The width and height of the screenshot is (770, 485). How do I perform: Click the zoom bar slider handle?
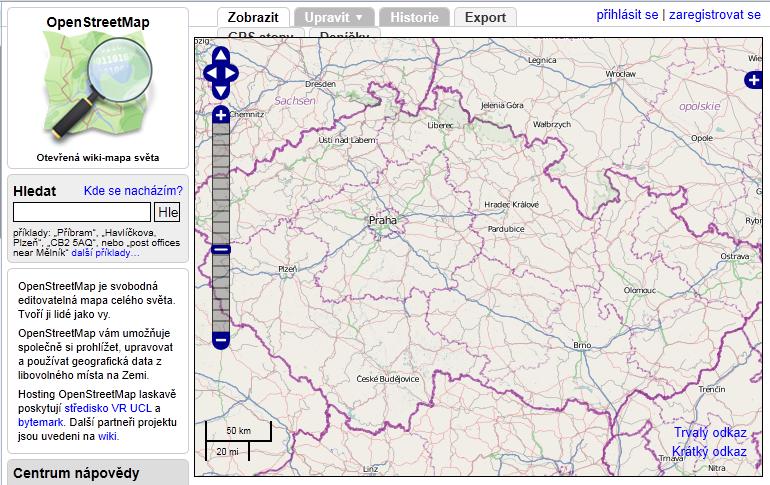[x=221, y=249]
